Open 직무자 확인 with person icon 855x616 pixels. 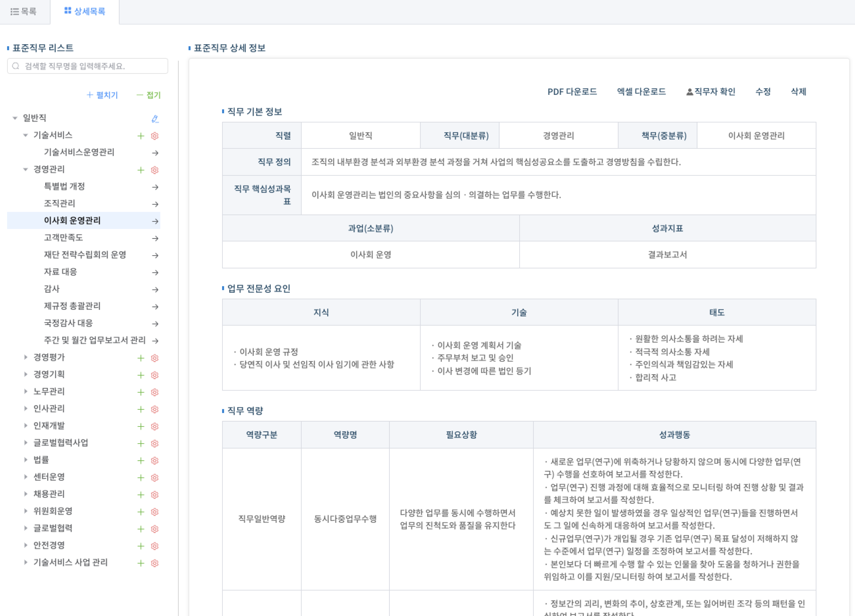711,92
